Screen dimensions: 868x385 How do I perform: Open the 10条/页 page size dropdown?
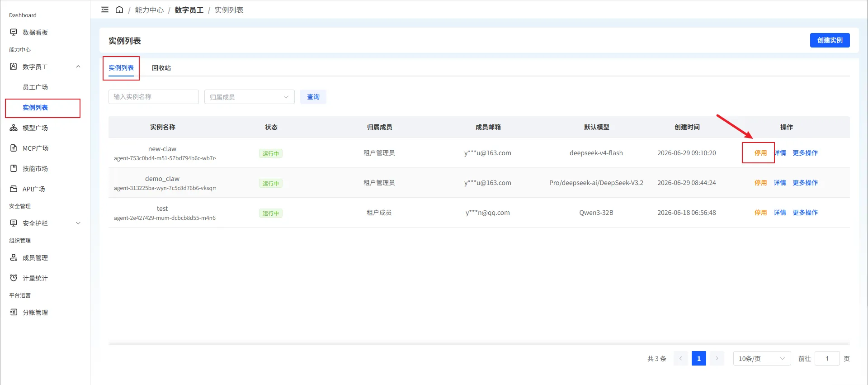coord(762,358)
